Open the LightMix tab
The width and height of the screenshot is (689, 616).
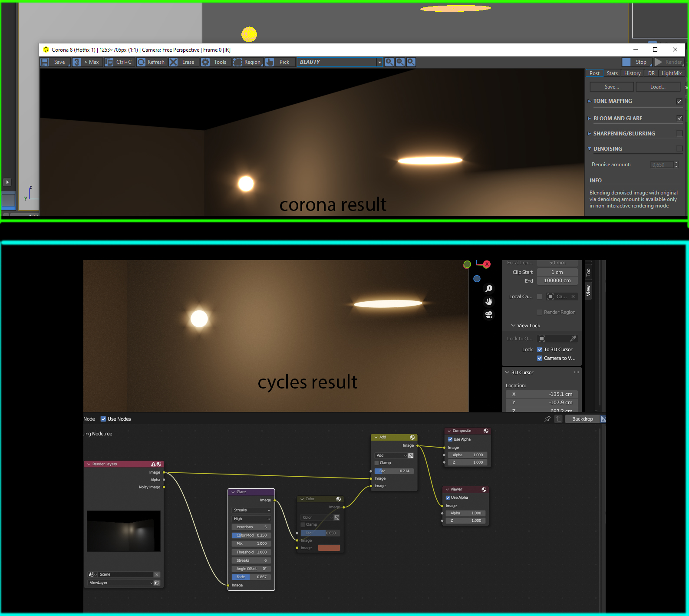click(x=671, y=73)
